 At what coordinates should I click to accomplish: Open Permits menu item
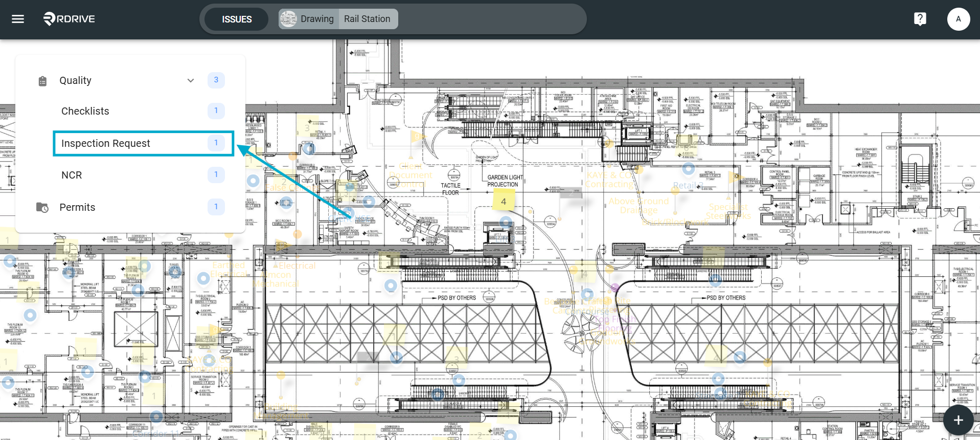pos(130,207)
